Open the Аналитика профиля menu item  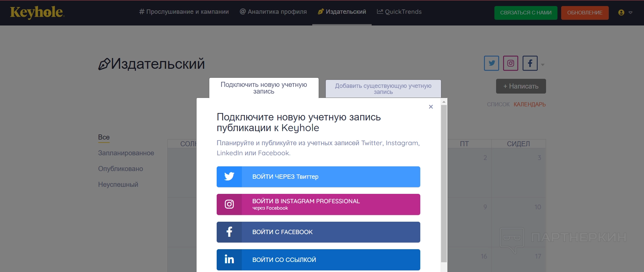[273, 12]
